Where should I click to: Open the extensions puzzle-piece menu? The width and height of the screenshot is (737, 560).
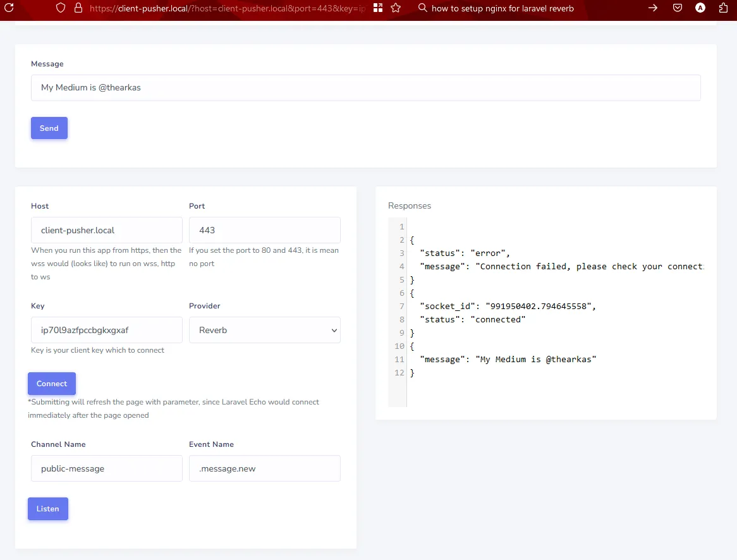click(x=722, y=8)
